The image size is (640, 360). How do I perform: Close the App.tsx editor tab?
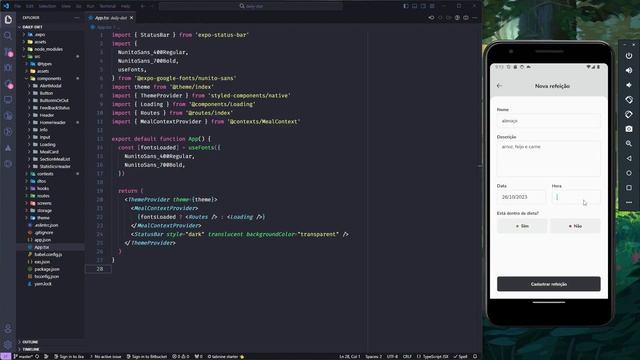click(x=131, y=18)
